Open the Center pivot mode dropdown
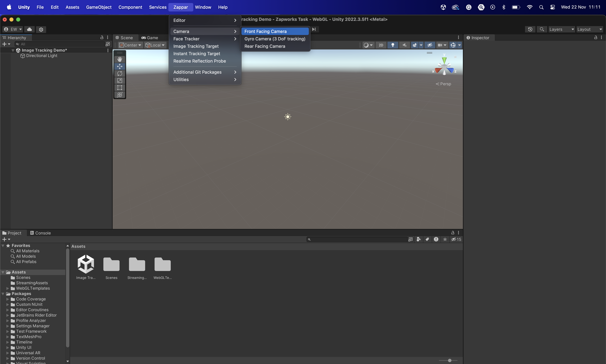 pos(130,45)
